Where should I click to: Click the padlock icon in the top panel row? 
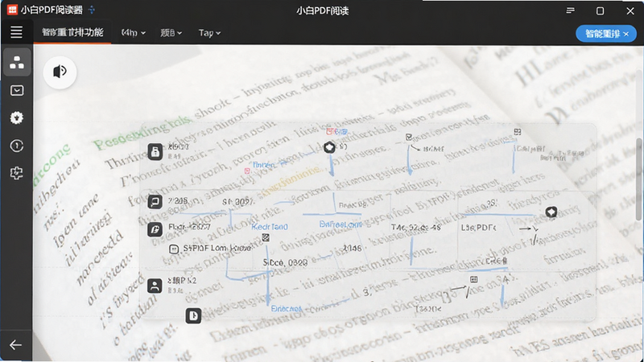pyautogui.click(x=155, y=152)
